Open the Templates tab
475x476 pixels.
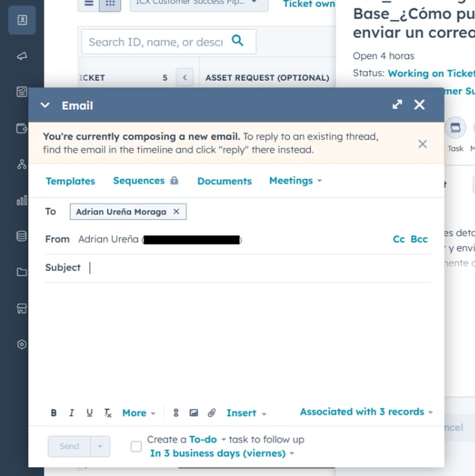70,181
